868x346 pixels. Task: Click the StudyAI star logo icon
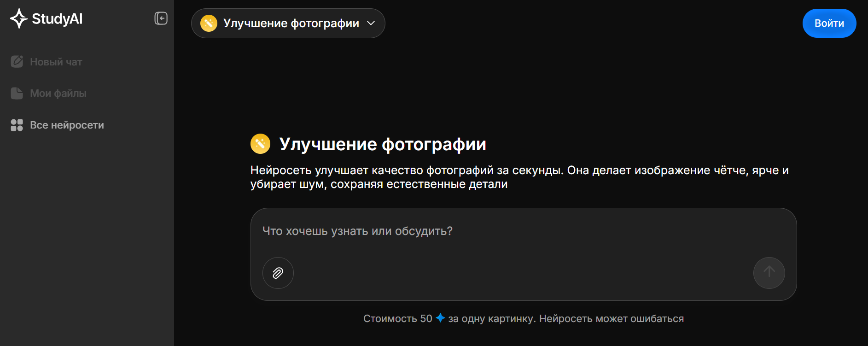(x=18, y=18)
